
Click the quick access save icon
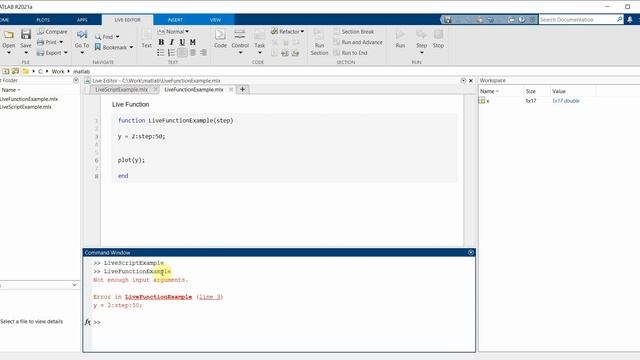coord(448,20)
